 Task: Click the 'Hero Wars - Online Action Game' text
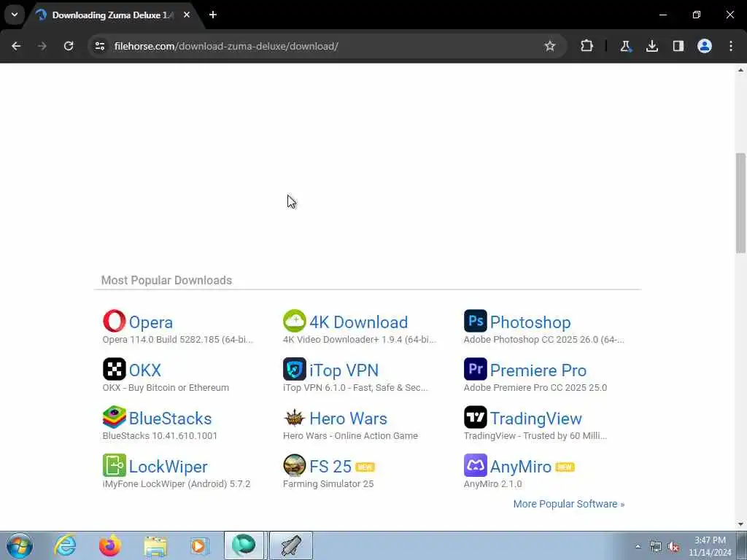(x=350, y=436)
